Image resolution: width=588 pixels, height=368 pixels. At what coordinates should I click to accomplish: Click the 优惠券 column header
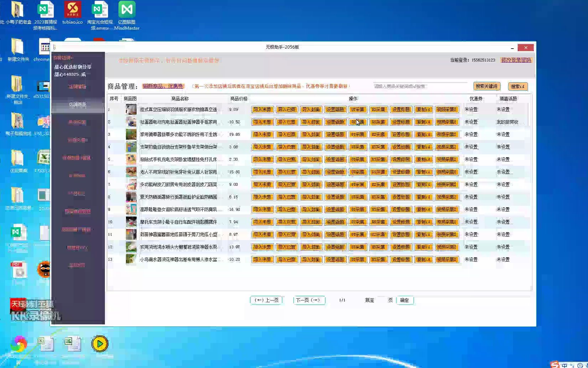pyautogui.click(x=476, y=99)
